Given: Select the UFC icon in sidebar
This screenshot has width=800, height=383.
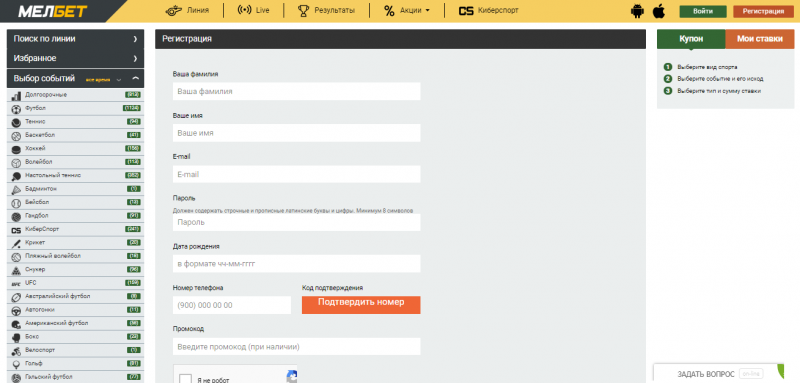Looking at the screenshot, I should pos(16,284).
